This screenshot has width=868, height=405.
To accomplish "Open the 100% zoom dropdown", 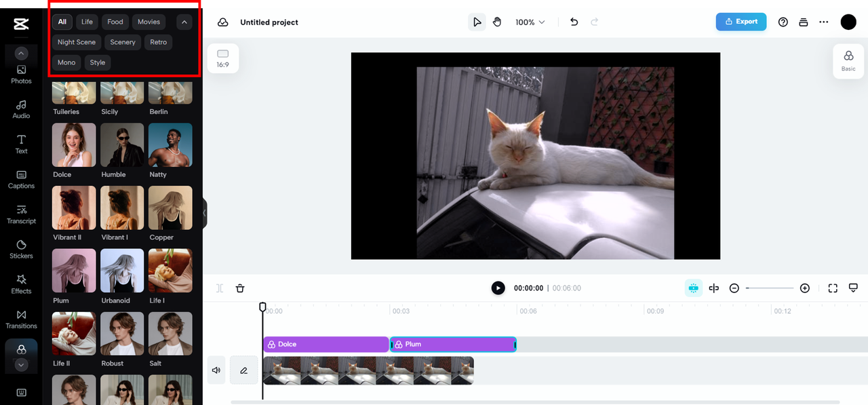I will pos(530,22).
